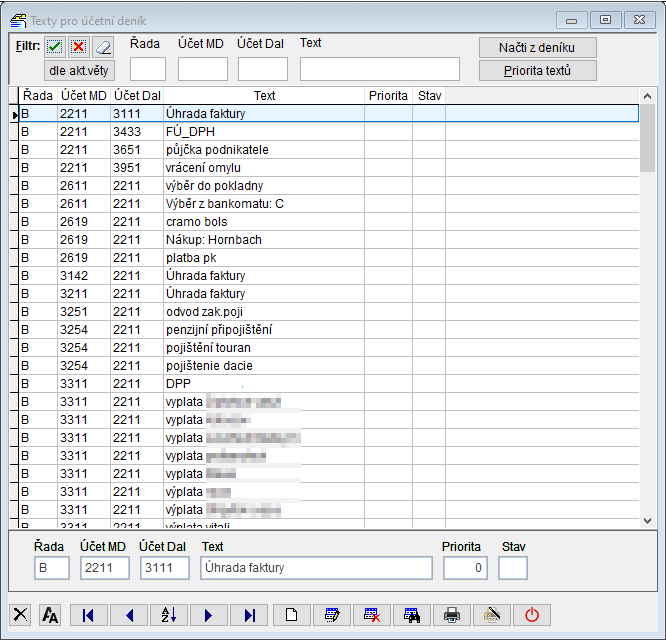
Task: Apply the filter with the green checkmark
Action: pyautogui.click(x=55, y=47)
